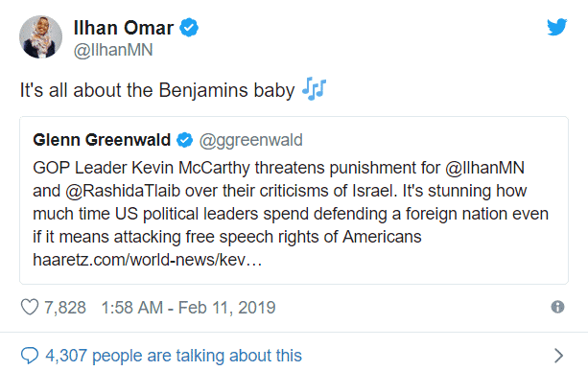
Task: Visit the @IlhanMN handle below name
Action: (113, 50)
